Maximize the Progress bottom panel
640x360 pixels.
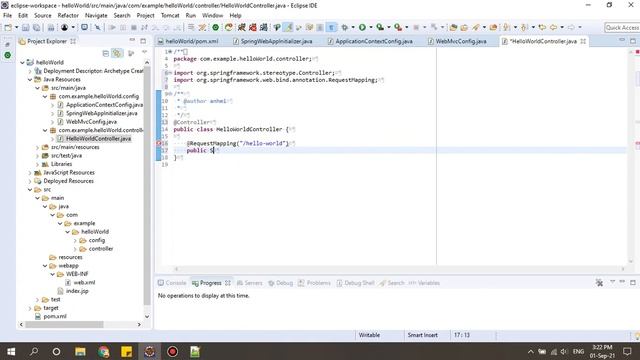pos(633,282)
